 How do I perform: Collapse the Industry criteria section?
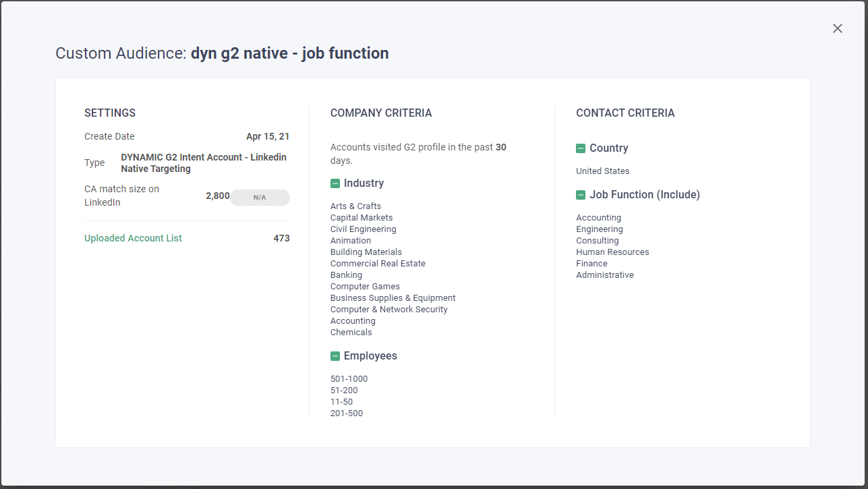(335, 183)
